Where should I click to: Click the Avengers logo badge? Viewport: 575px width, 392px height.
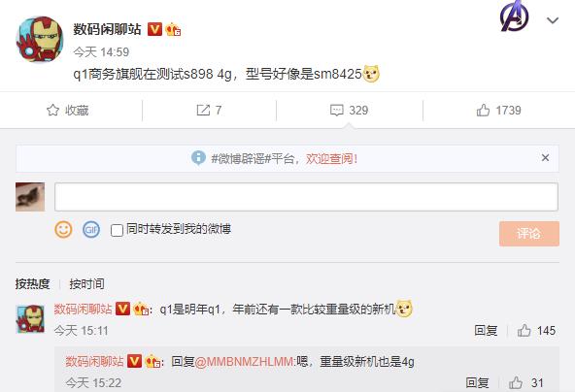pos(515,16)
